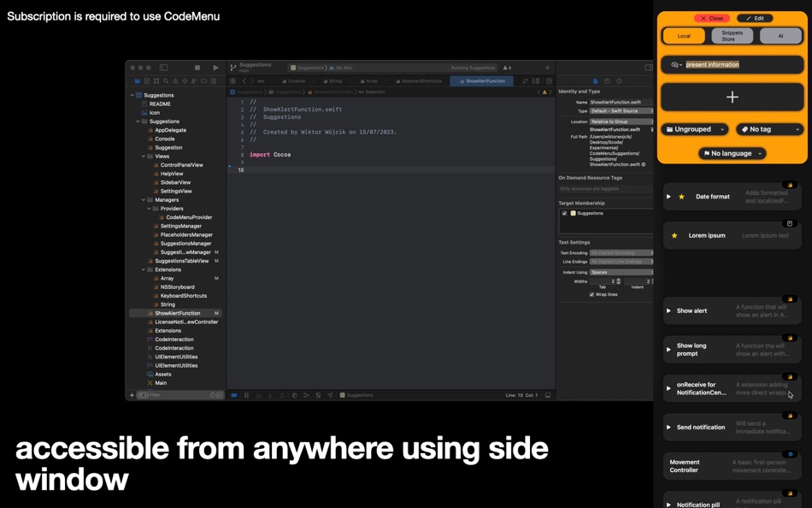The image size is (812, 508).
Task: Switch to the AI tab
Action: [x=781, y=36]
